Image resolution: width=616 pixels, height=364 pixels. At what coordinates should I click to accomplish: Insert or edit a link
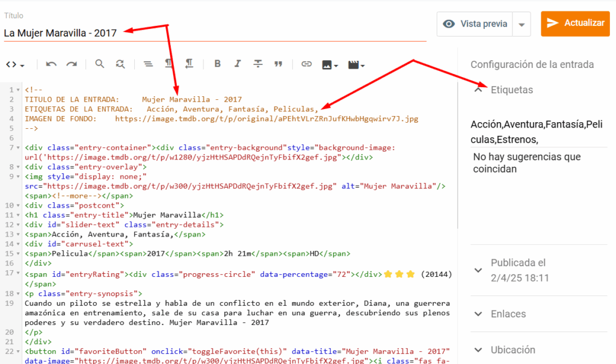point(306,64)
